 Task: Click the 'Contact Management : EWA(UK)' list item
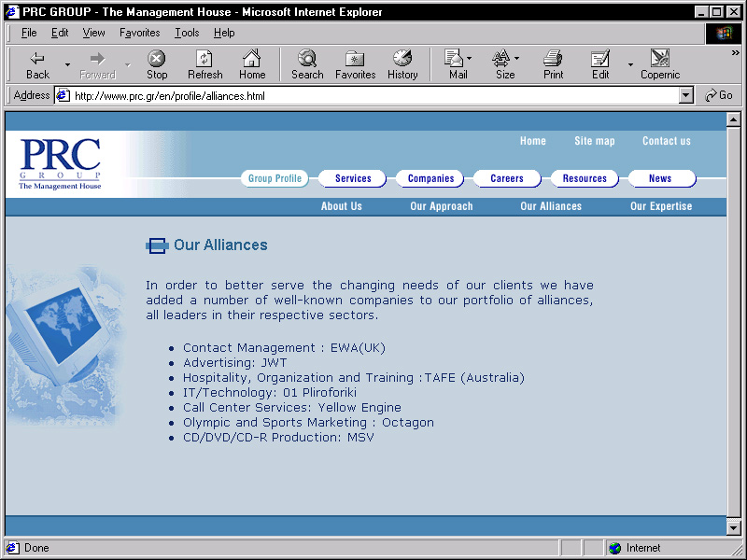(x=284, y=347)
